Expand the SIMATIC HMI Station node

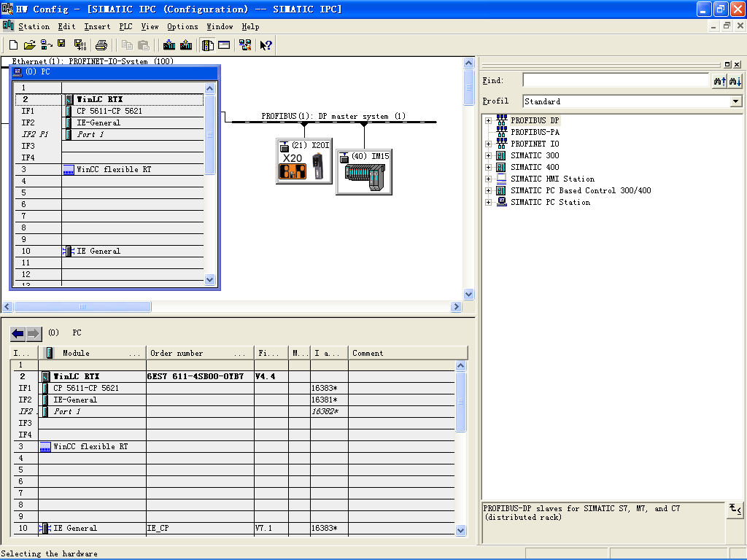[x=488, y=179]
